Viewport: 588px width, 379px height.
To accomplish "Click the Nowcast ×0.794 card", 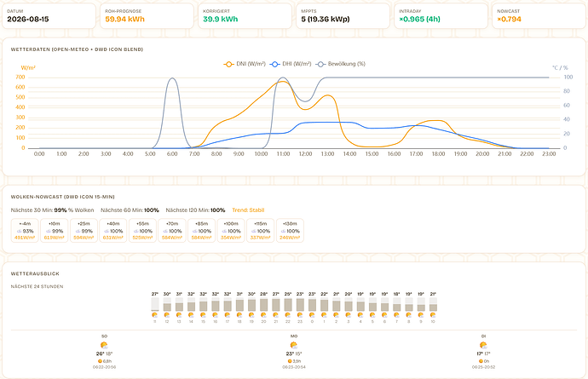I will [539, 15].
